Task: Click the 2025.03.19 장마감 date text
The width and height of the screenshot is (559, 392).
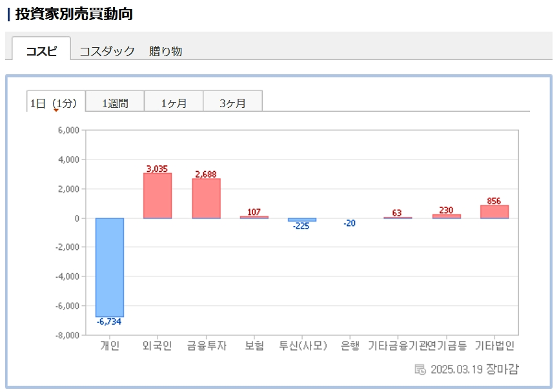Action: tap(474, 369)
